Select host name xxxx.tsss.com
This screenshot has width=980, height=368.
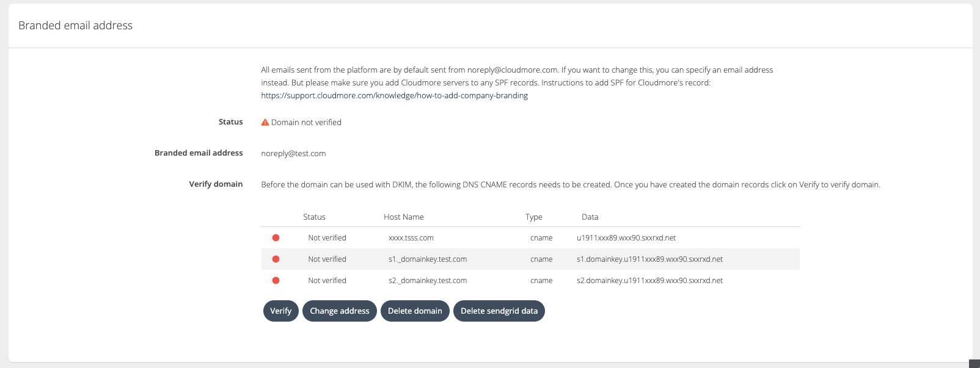click(x=411, y=238)
